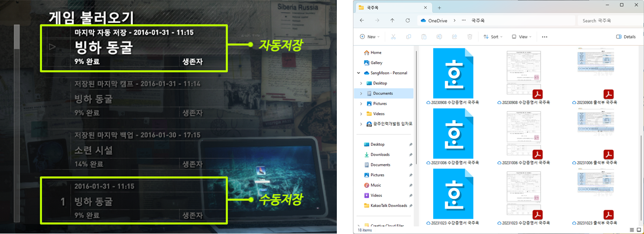Click OneDrive in the address bar breadcrumb
The height and width of the screenshot is (234, 644).
click(x=438, y=21)
